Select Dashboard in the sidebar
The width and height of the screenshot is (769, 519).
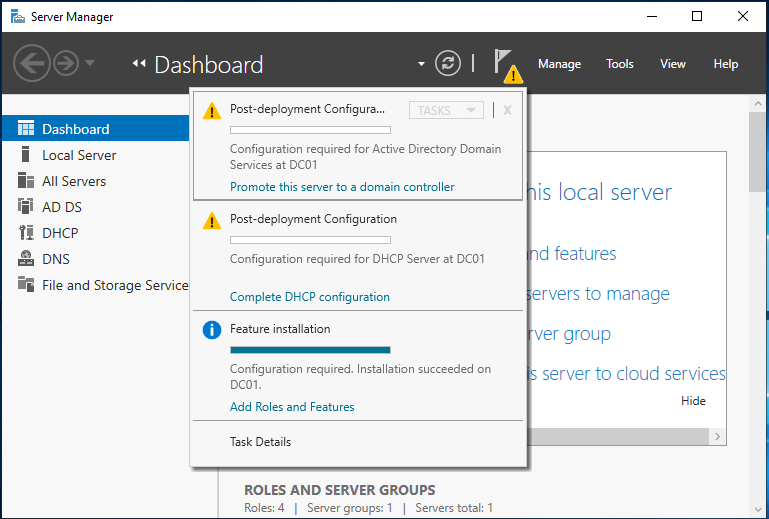coord(96,129)
